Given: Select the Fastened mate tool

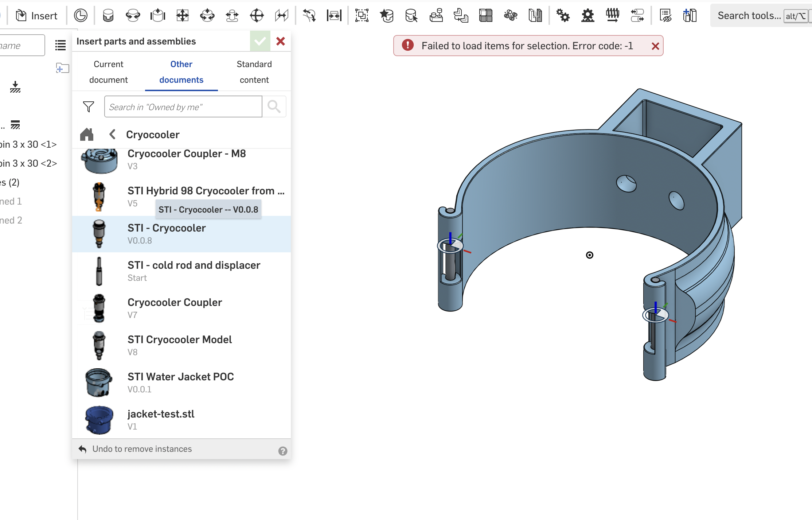Looking at the screenshot, I should tap(108, 16).
